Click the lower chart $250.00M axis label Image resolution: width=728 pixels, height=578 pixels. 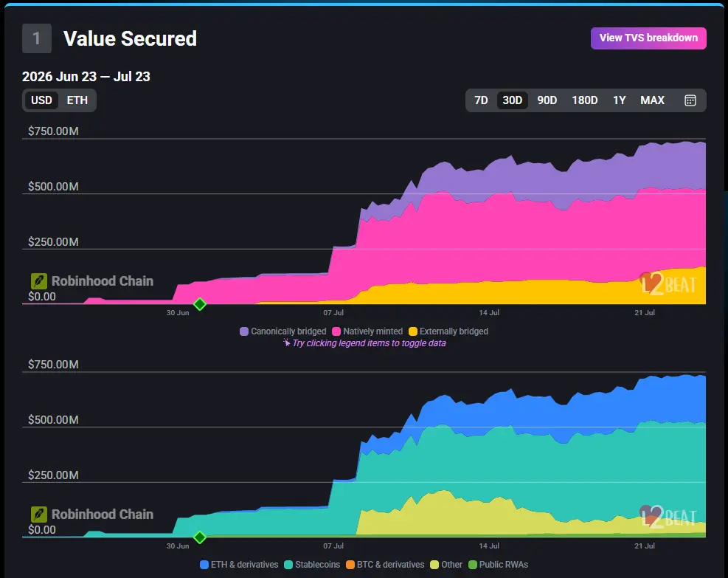point(53,475)
